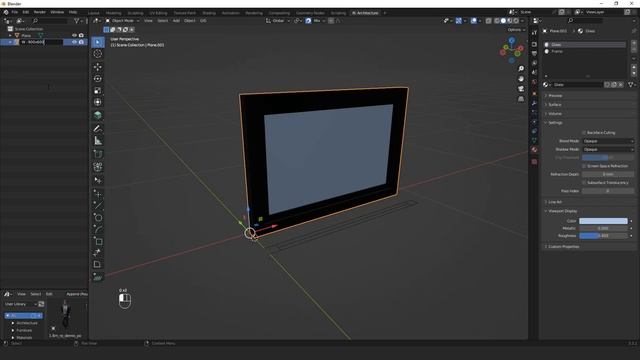Select the Scale tool
The width and height of the screenshot is (640, 360).
pos(98,90)
